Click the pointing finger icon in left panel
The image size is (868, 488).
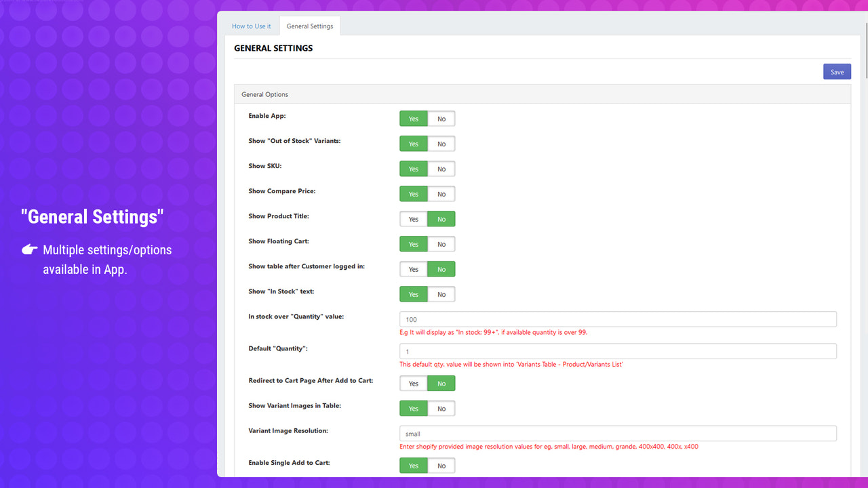coord(29,249)
